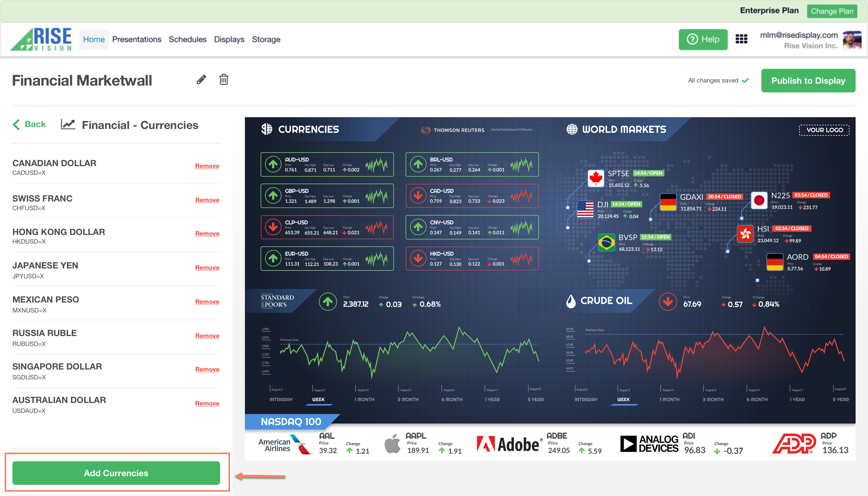Click the NASDAQ 100 label

pyautogui.click(x=291, y=422)
